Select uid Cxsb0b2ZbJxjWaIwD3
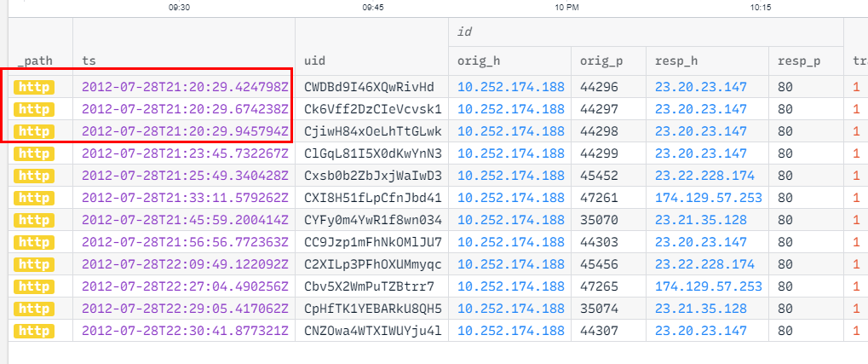Image resolution: width=868 pixels, height=364 pixels. pyautogui.click(x=373, y=176)
